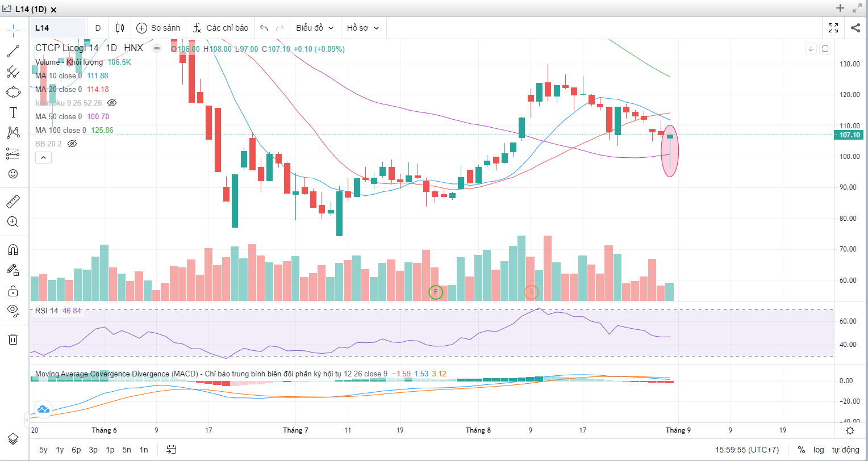Open the forecasting and measurement tools

coord(13,153)
